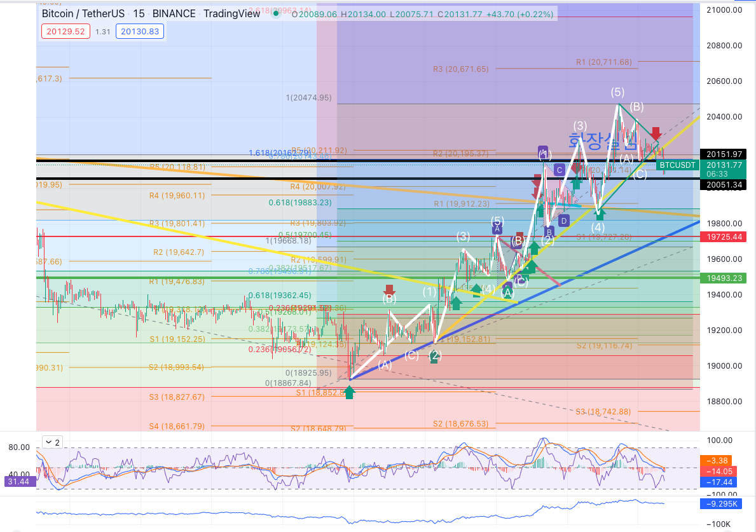This screenshot has width=756, height=532.
Task: Click the blue buy price 20130.83 button
Action: (x=140, y=31)
